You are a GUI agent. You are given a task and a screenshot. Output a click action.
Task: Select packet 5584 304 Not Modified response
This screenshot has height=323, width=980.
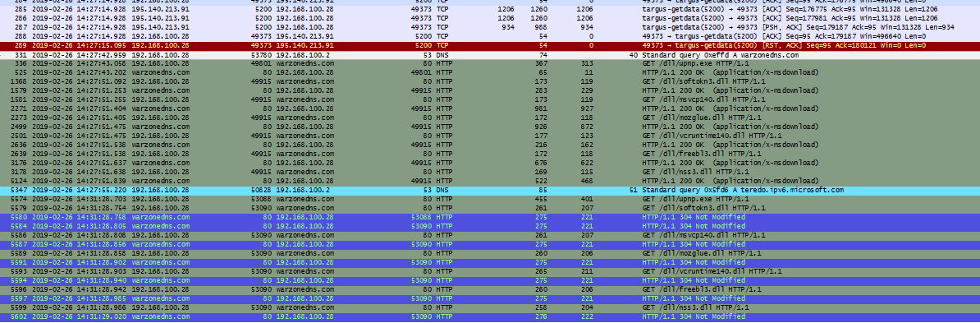[x=490, y=226]
